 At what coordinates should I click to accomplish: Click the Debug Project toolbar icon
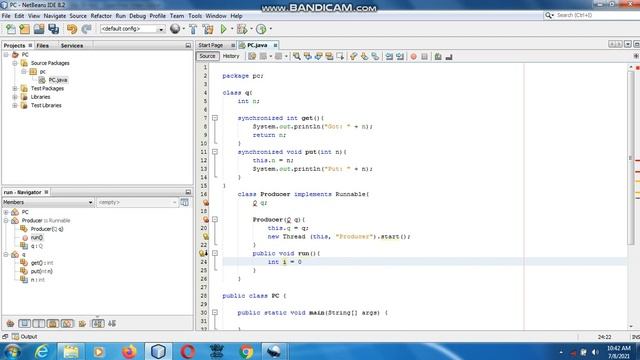pyautogui.click(x=242, y=29)
